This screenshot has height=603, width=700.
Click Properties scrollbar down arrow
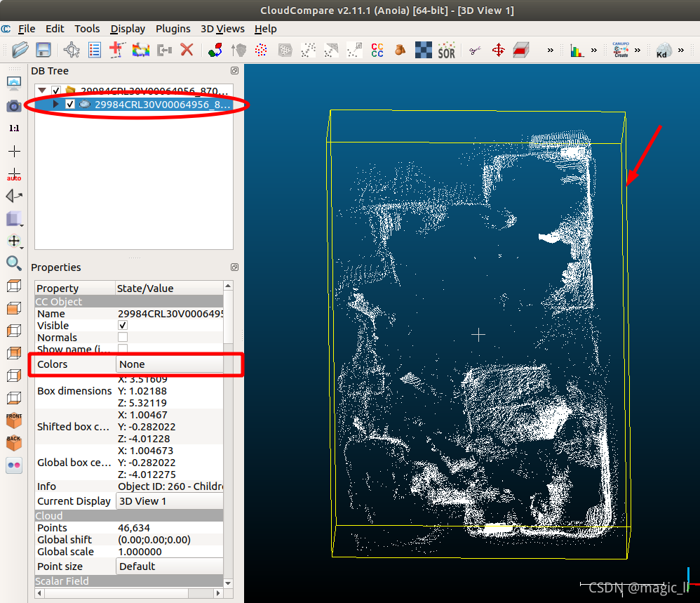coord(228,583)
